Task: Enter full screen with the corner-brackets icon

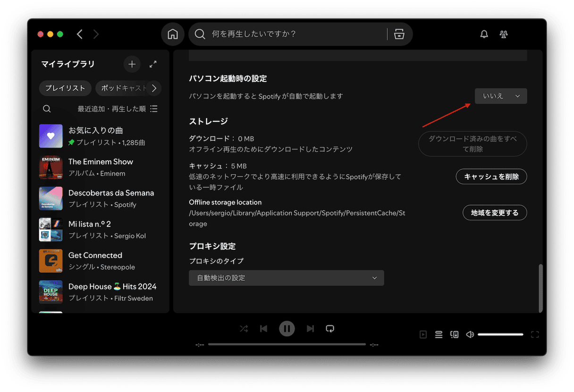Action: pyautogui.click(x=535, y=334)
